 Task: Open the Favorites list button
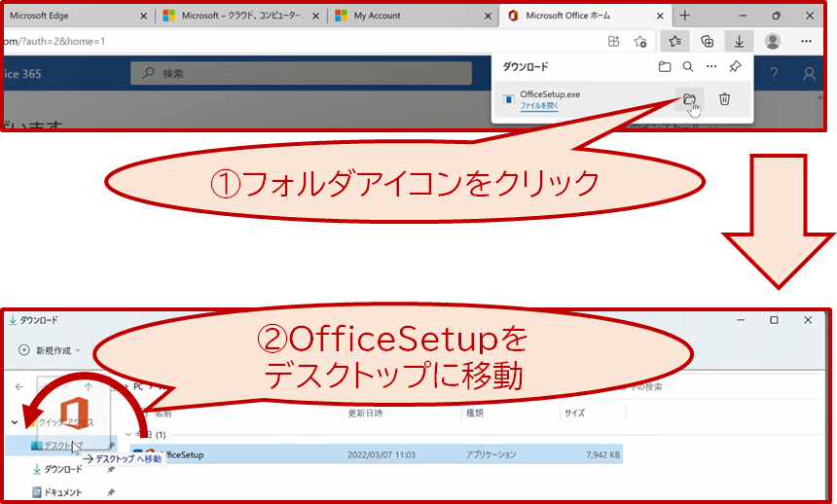click(x=675, y=41)
